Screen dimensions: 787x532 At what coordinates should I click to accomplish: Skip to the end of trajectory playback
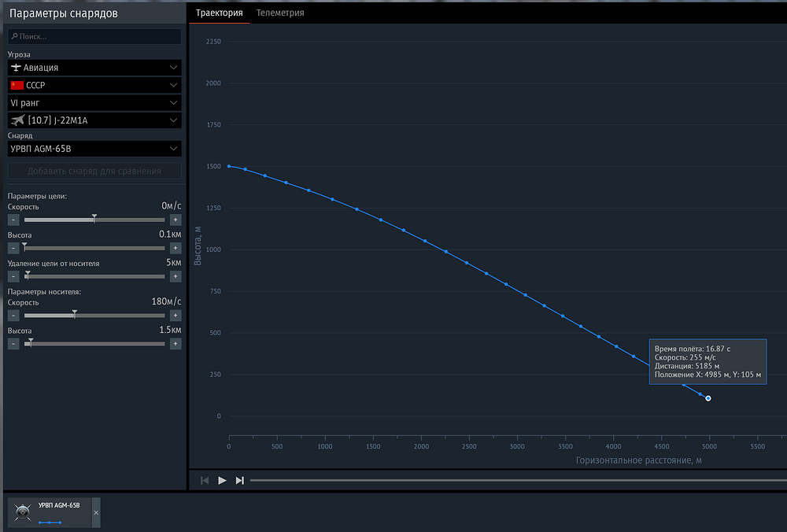240,481
